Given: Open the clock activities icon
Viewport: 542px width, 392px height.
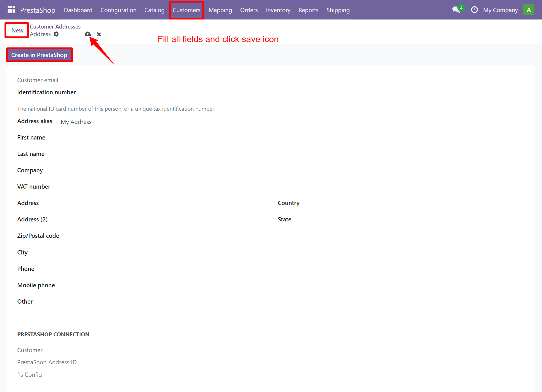Looking at the screenshot, I should (x=475, y=10).
